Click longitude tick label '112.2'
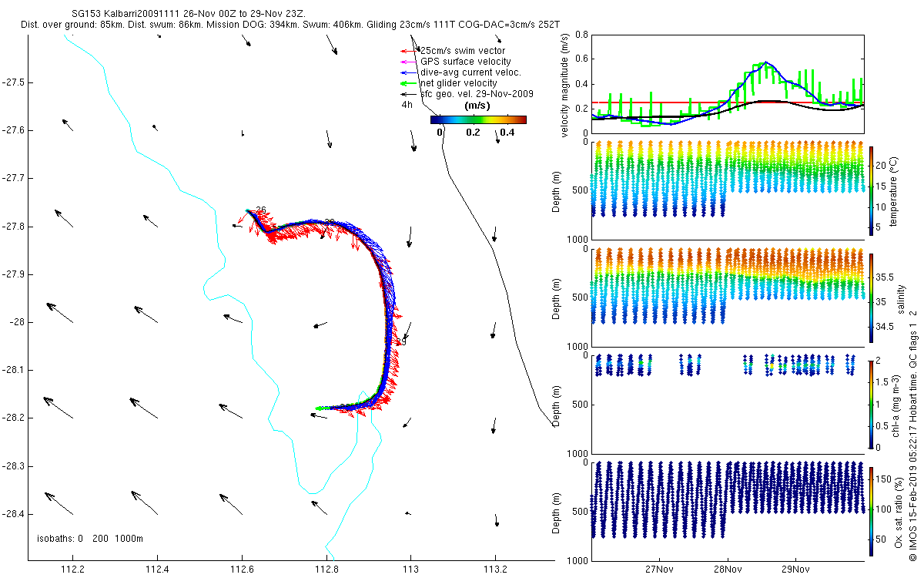 click(72, 570)
